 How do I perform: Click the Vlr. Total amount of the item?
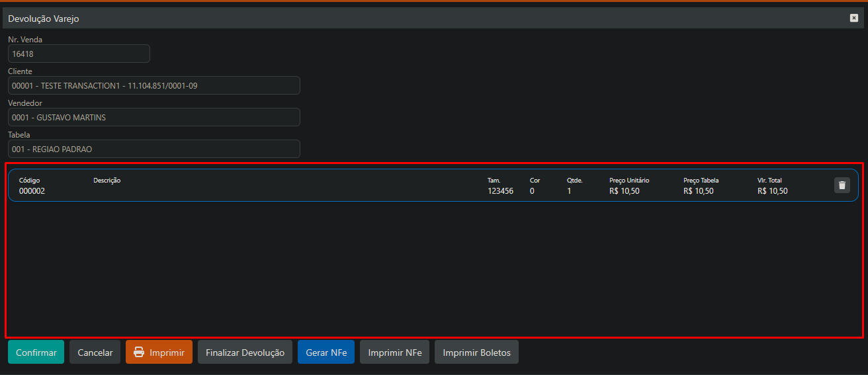pyautogui.click(x=772, y=191)
